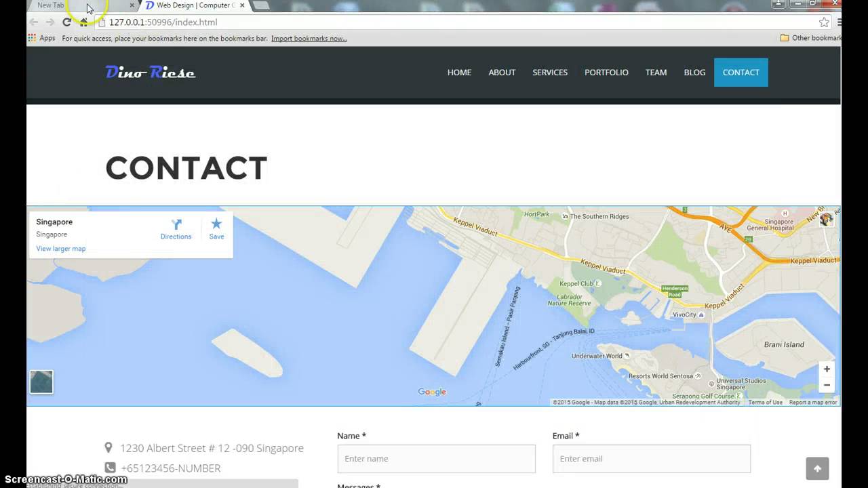Click Import bookmarks now link

click(309, 39)
